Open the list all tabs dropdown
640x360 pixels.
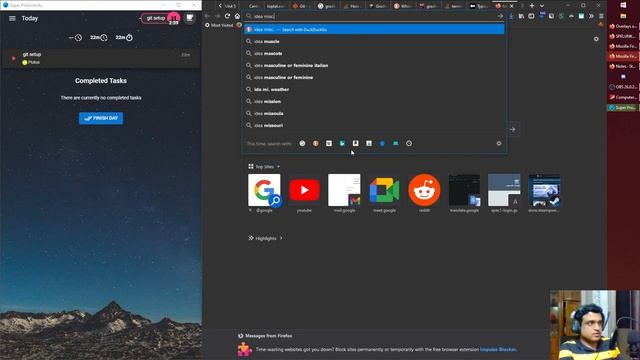tap(542, 6)
